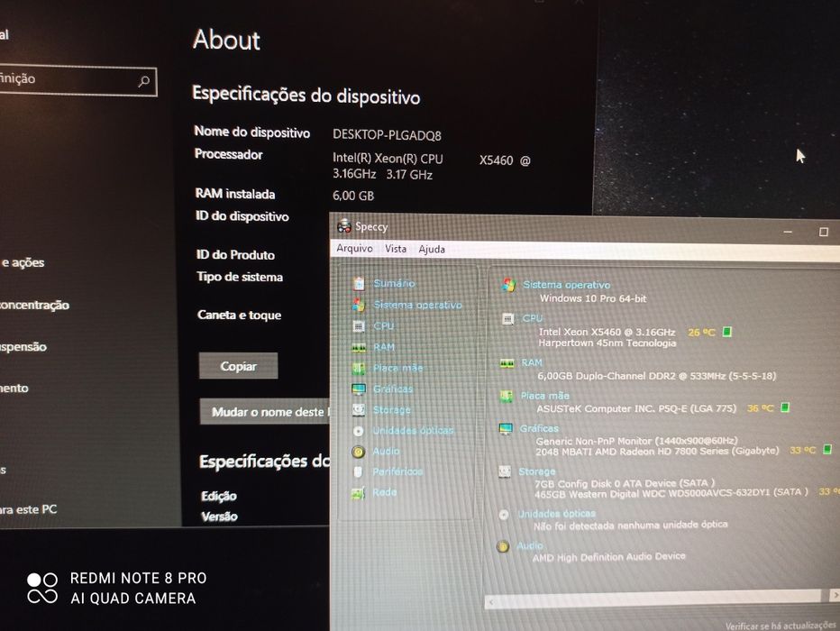Click Intel Xeon X5460 @ 3.16GHz text
840x631 pixels.
(x=607, y=332)
